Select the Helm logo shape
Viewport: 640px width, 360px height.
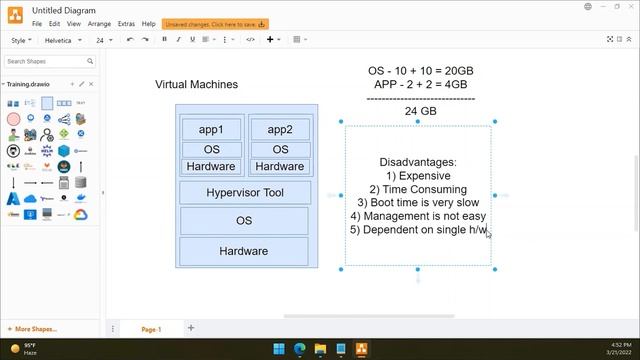pyautogui.click(x=47, y=151)
